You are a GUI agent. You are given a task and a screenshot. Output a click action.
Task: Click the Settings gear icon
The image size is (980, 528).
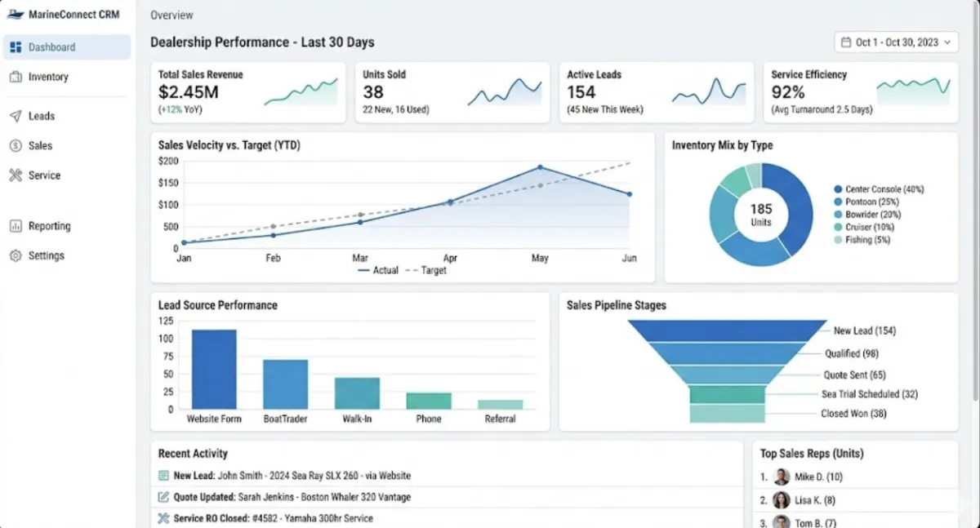click(16, 255)
